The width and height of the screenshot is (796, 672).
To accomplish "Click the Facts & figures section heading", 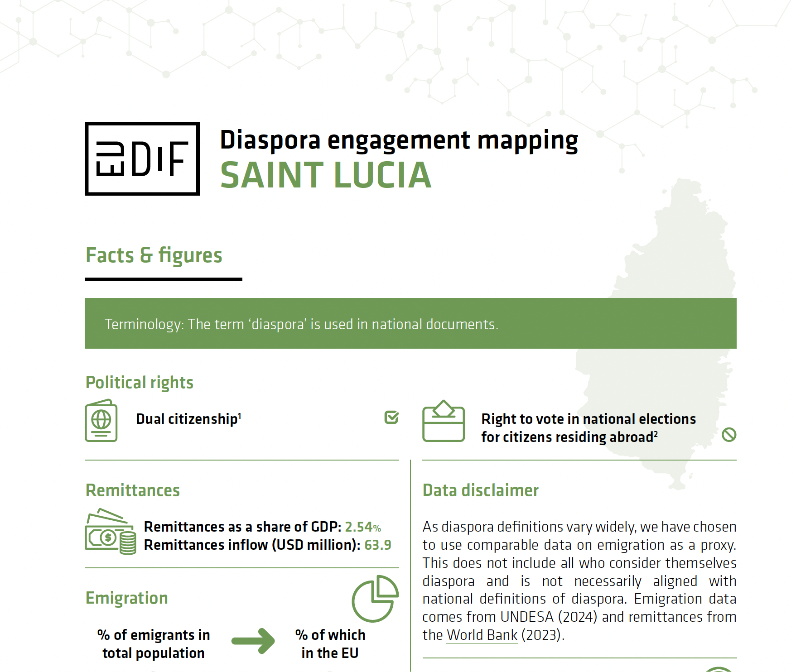I will 154,255.
